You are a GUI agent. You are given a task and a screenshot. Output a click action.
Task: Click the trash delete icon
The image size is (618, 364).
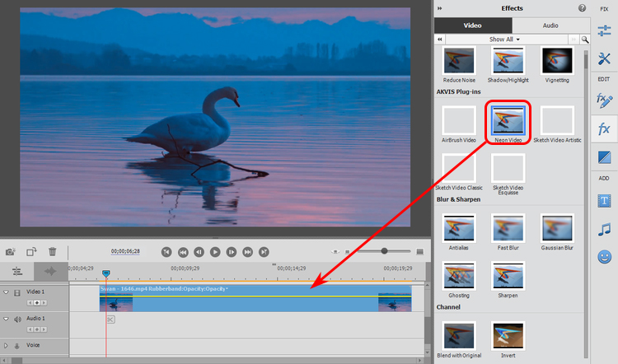tap(53, 251)
